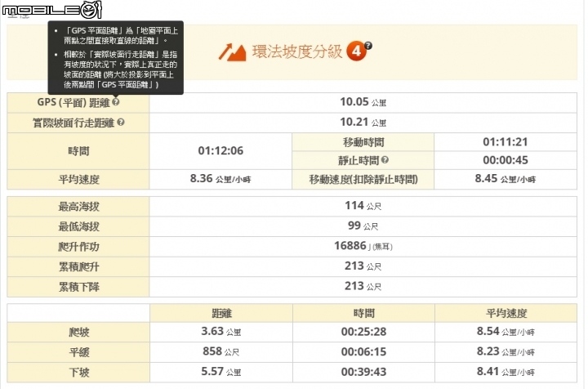Click average speed value 8.36 公里/小時
Image resolution: width=588 pixels, height=389 pixels.
[220, 179]
